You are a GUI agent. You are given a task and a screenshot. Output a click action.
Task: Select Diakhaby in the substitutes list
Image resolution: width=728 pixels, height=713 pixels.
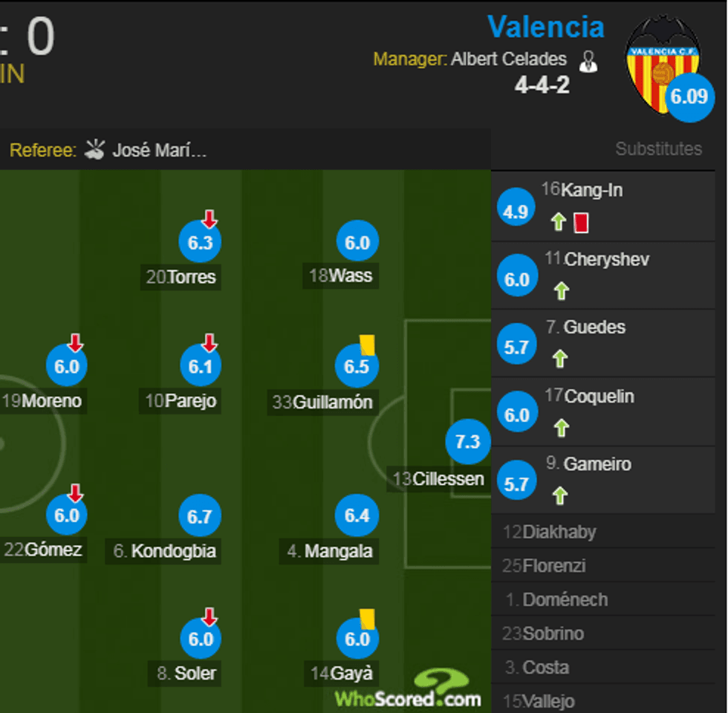pos(559,532)
